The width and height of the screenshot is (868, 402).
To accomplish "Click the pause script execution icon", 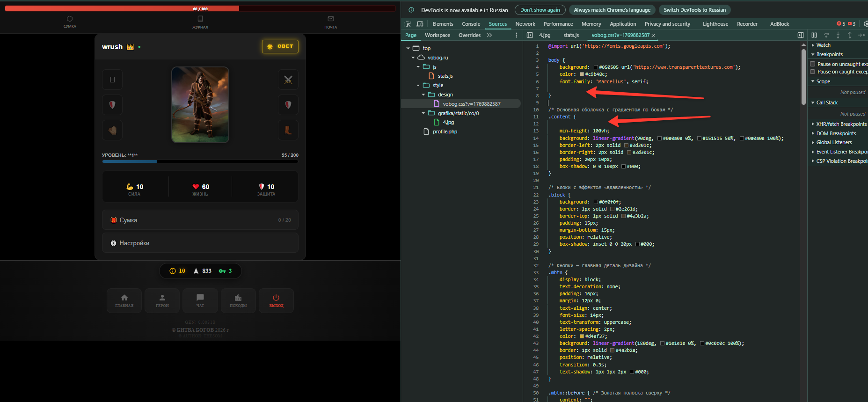I will (814, 35).
